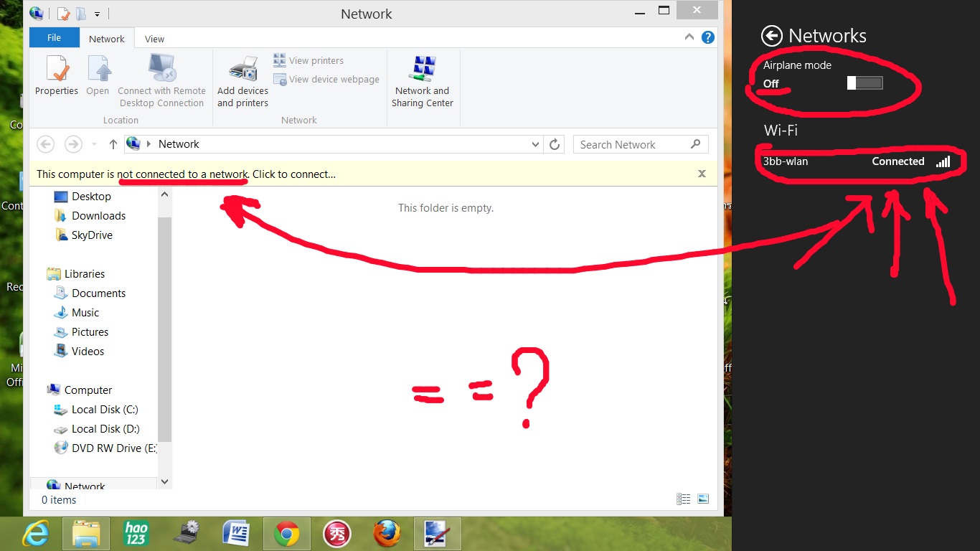Open Local Disk (D:)
Viewport: 980px width, 551px height.
pyautogui.click(x=96, y=429)
